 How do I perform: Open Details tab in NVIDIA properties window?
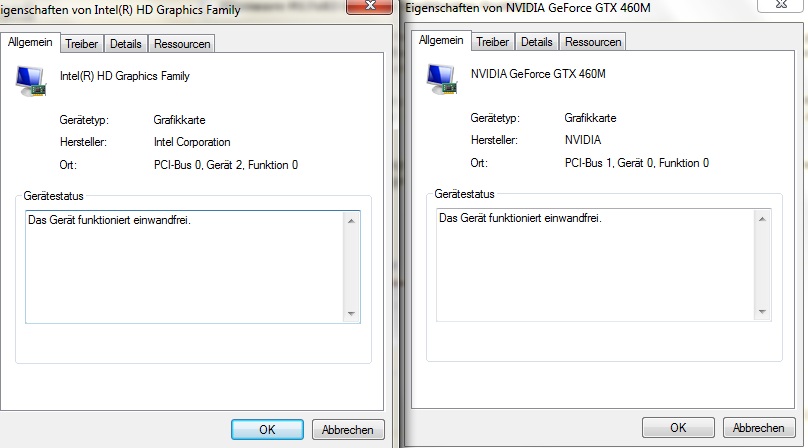pyautogui.click(x=536, y=42)
